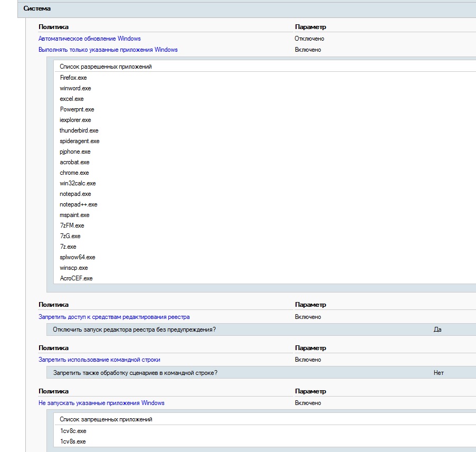Select the Список запрещенных приложений list header
The image size is (476, 452).
coord(106,419)
